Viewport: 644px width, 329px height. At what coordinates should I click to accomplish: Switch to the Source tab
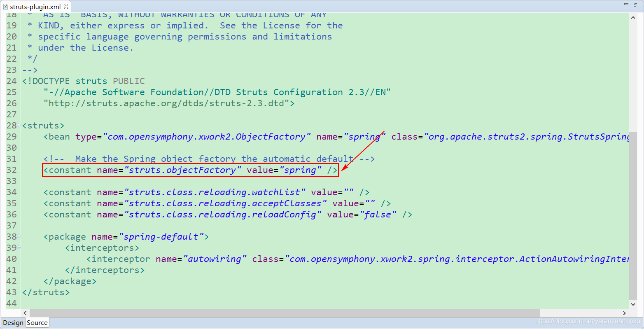coord(37,323)
